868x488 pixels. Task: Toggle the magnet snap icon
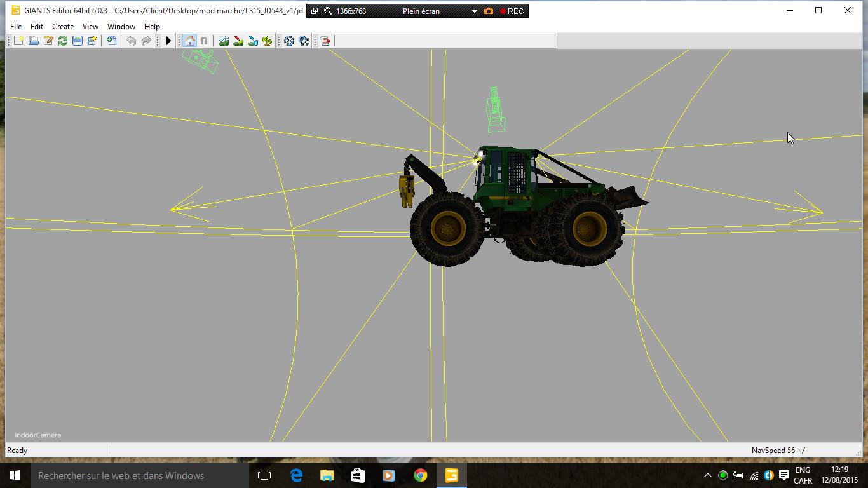pyautogui.click(x=204, y=41)
